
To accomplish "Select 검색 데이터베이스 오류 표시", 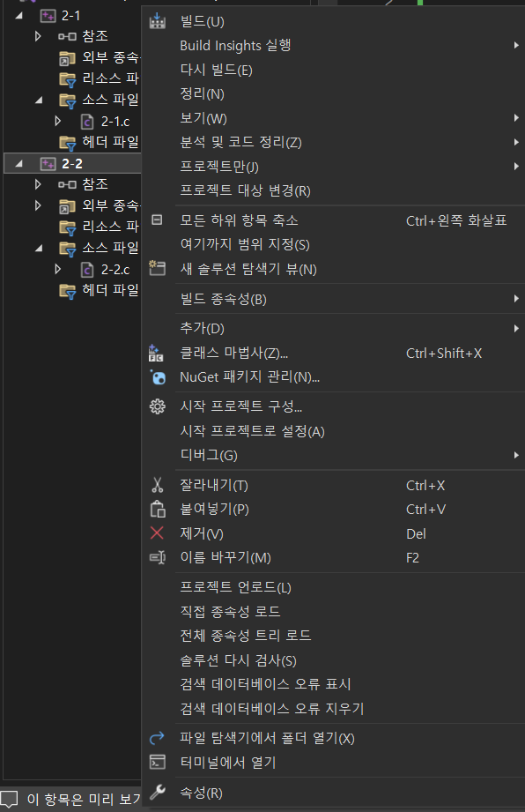I will click(x=333, y=684).
